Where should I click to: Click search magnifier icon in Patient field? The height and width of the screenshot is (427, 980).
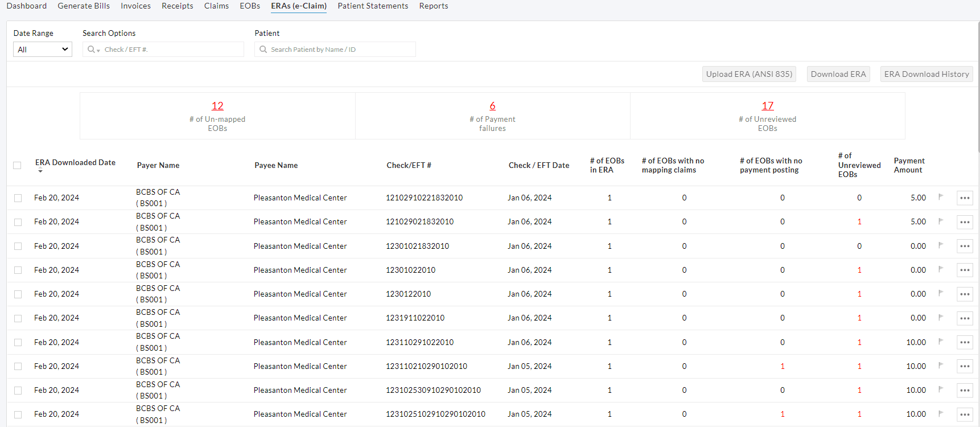(263, 50)
